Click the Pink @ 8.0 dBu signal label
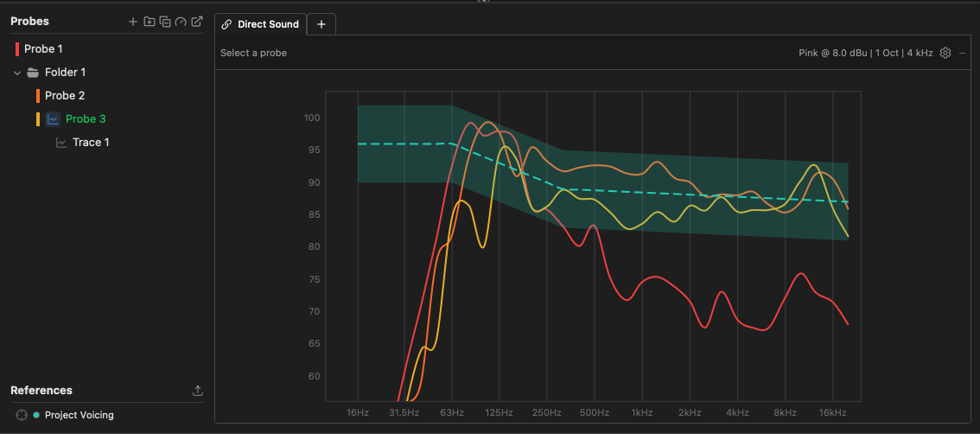The height and width of the screenshot is (434, 980). (832, 53)
